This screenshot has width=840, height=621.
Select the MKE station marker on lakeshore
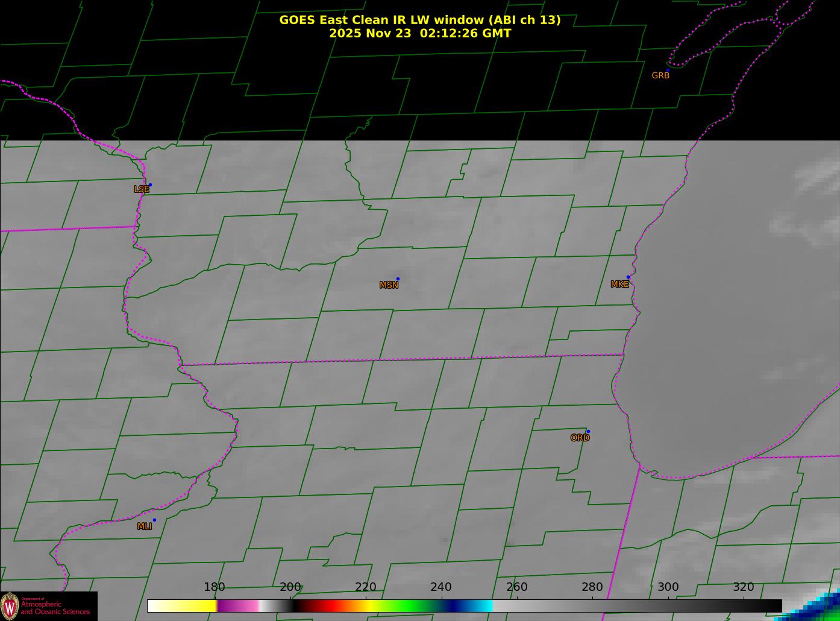pyautogui.click(x=628, y=277)
